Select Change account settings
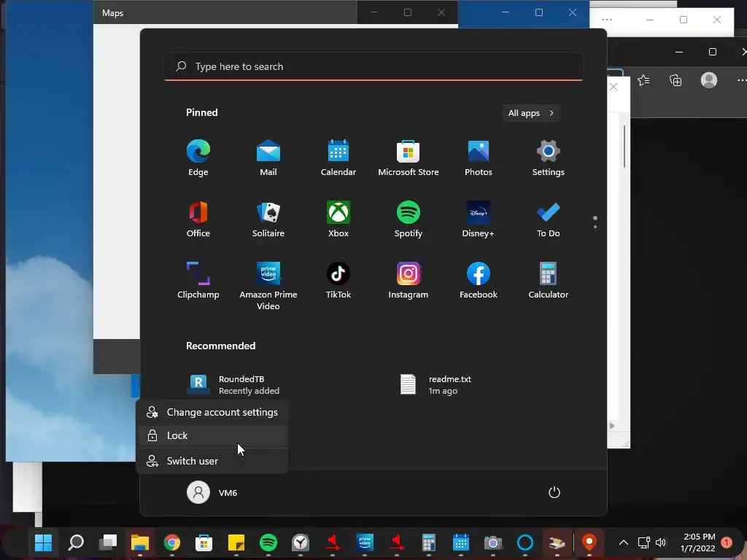This screenshot has width=747, height=560. point(212,413)
